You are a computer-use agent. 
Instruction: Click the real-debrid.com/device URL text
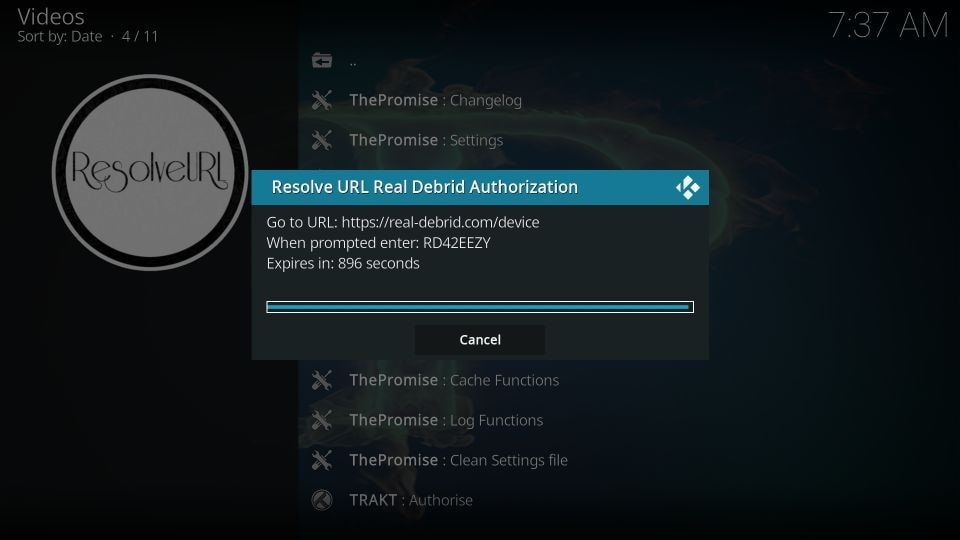[440, 222]
